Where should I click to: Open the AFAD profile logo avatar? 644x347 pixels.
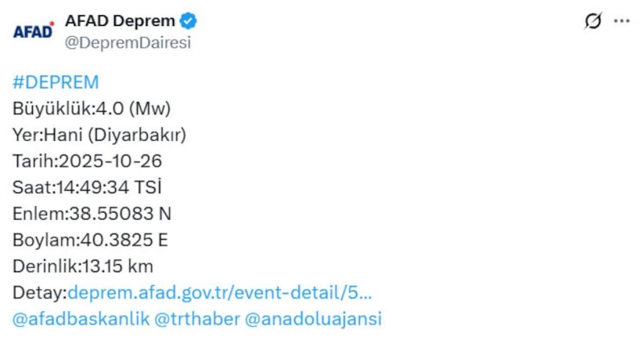34,31
